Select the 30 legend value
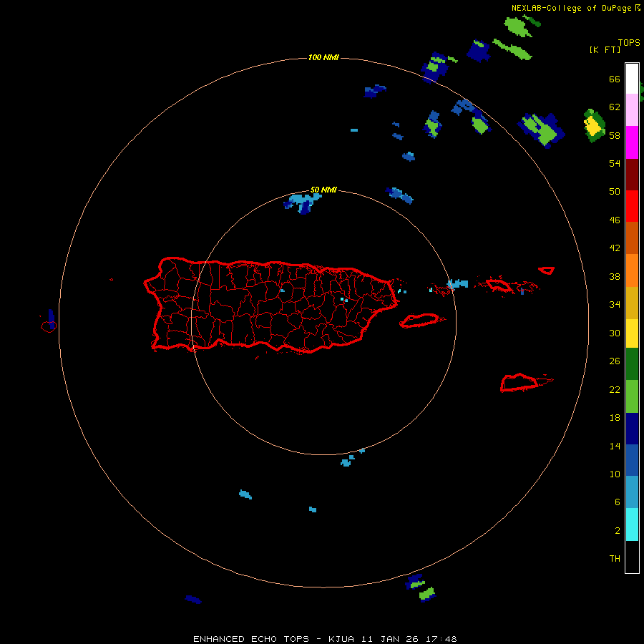The width and height of the screenshot is (644, 644). pos(615,333)
